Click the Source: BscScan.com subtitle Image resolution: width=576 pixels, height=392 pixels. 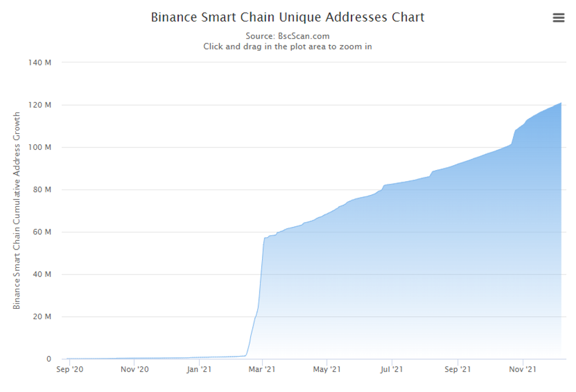[288, 36]
